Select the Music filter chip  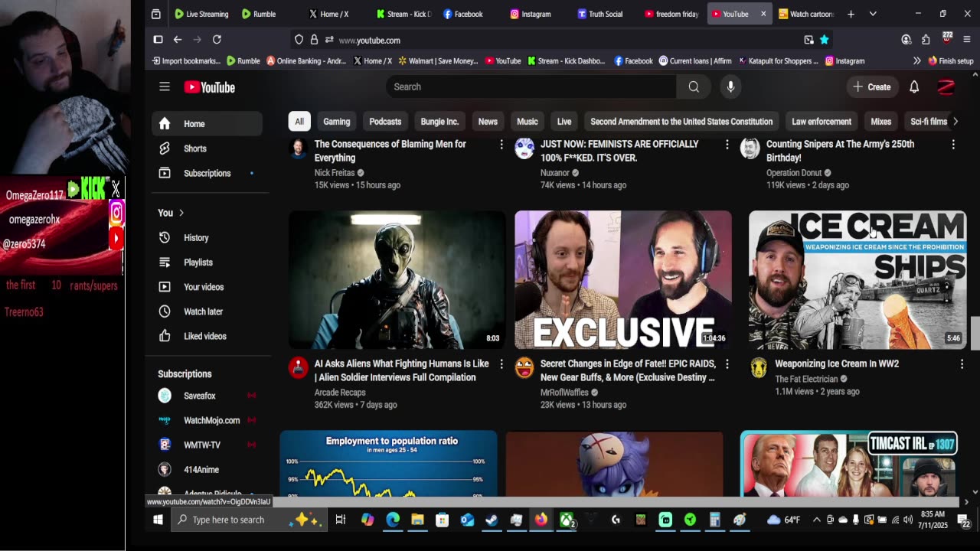click(528, 122)
